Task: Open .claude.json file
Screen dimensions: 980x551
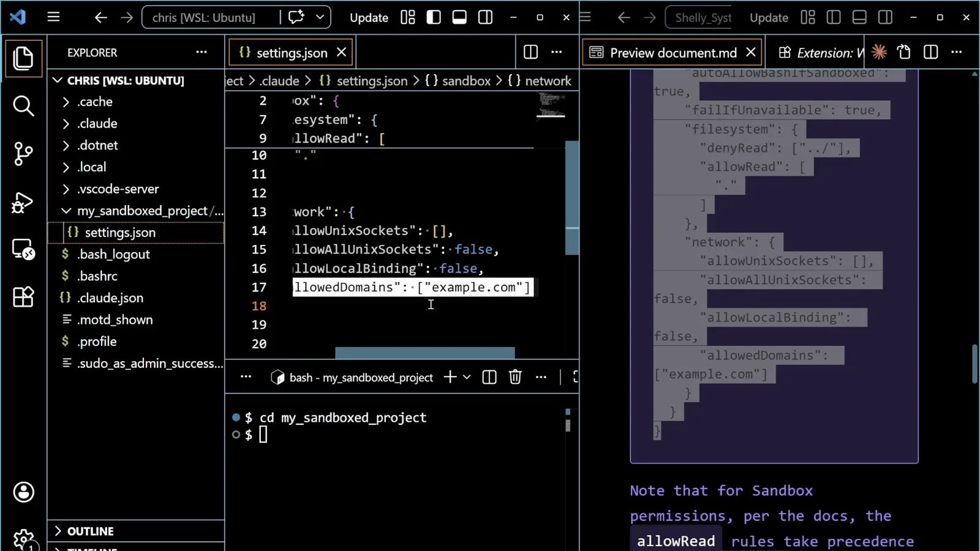Action: pos(136,298)
